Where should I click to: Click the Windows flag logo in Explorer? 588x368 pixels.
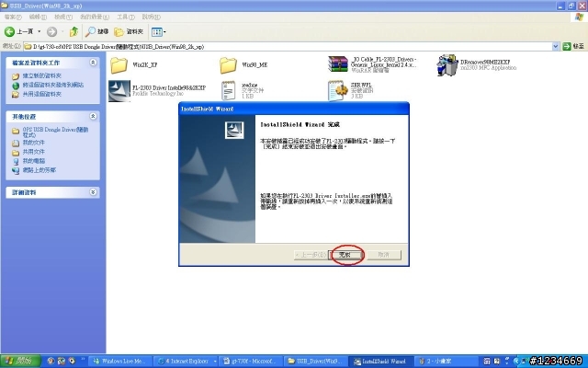(x=580, y=17)
